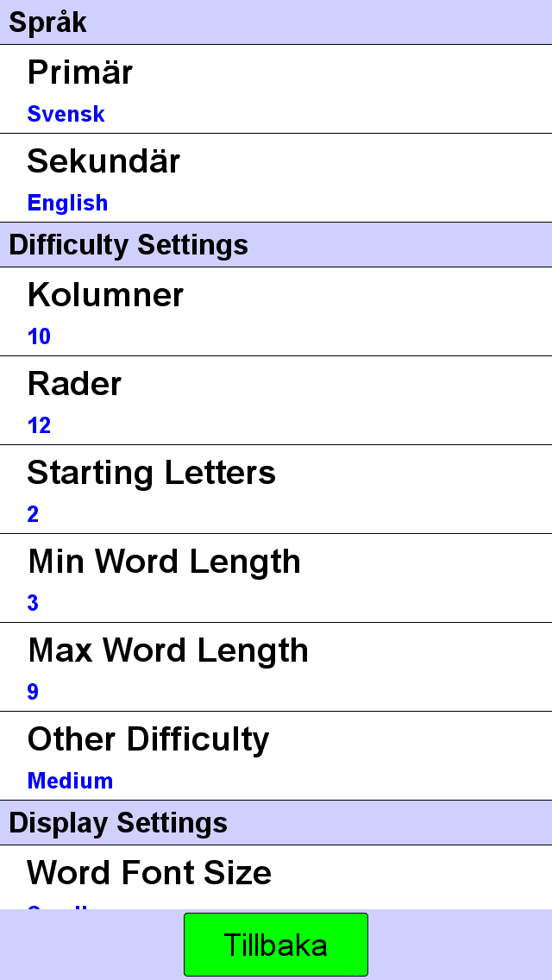Viewport: 552px width, 980px height.
Task: Click the Display Settings section header
Action: [276, 822]
